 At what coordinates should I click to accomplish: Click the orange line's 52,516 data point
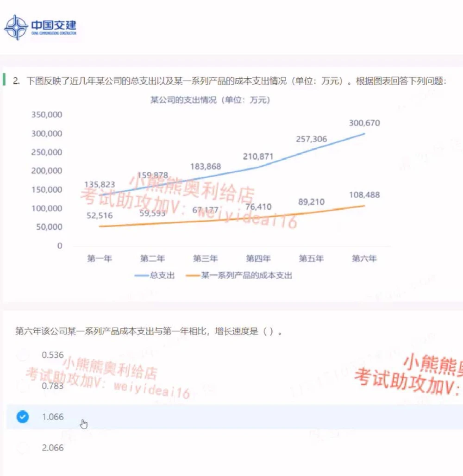100,226
